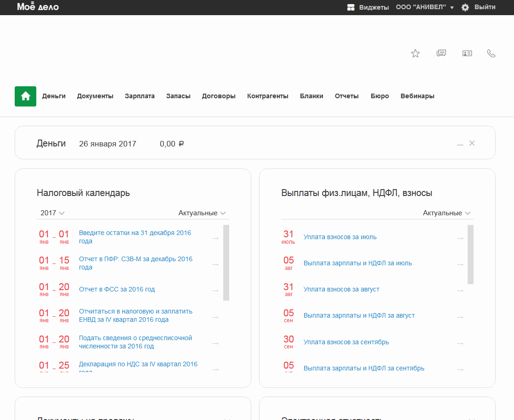Open Актуальные filter in Выплаты физ.лицам

pos(446,213)
